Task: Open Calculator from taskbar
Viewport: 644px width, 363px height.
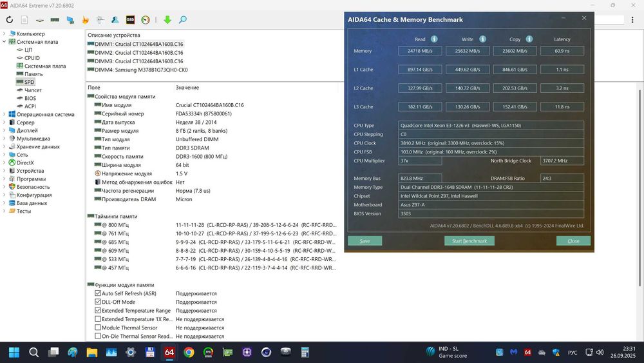Action: [x=305, y=352]
